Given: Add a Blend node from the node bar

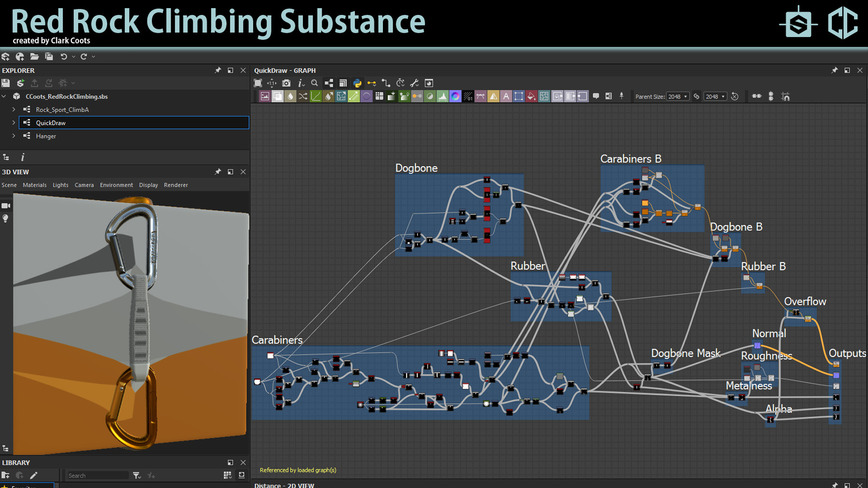Looking at the screenshot, I should pyautogui.click(x=278, y=96).
